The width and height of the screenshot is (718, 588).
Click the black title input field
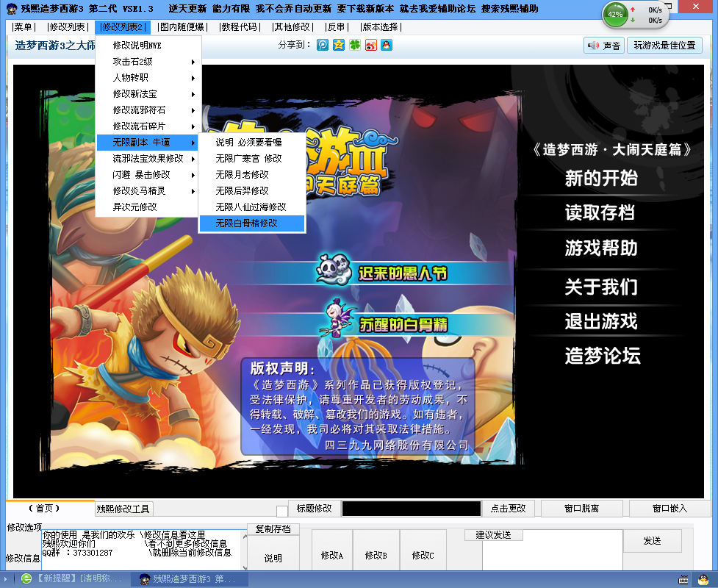click(412, 509)
